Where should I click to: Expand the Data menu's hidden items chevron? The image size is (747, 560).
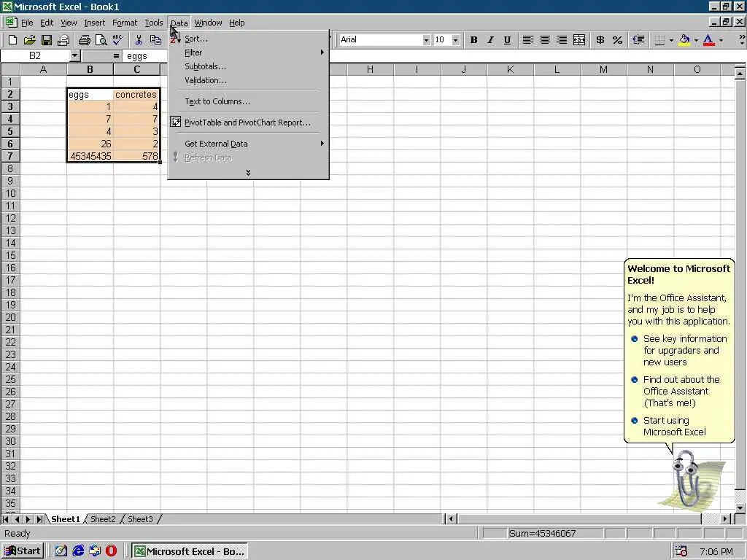pyautogui.click(x=248, y=172)
